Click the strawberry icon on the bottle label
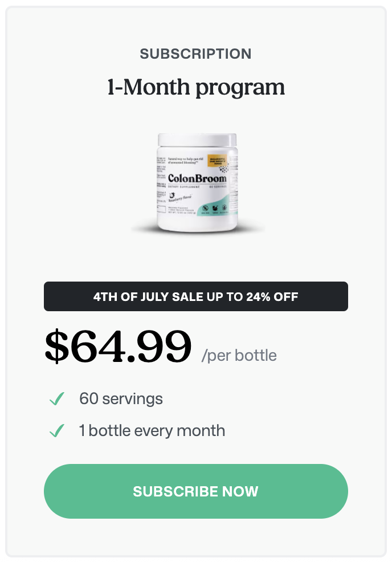 (172, 196)
